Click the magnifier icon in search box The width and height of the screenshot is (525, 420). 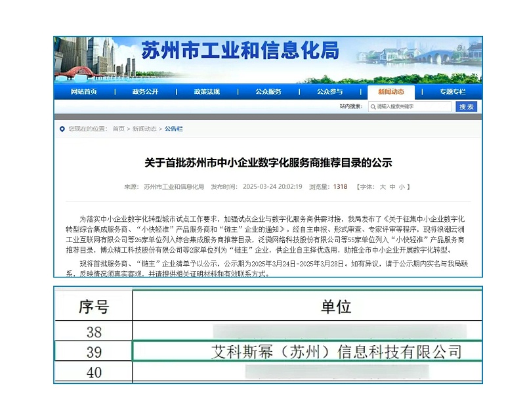coord(373,107)
